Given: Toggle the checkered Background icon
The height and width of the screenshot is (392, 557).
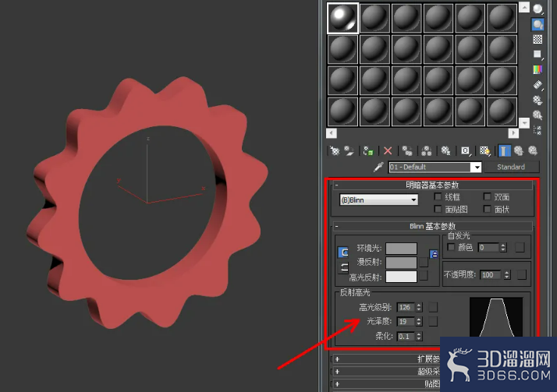Looking at the screenshot, I should [537, 40].
